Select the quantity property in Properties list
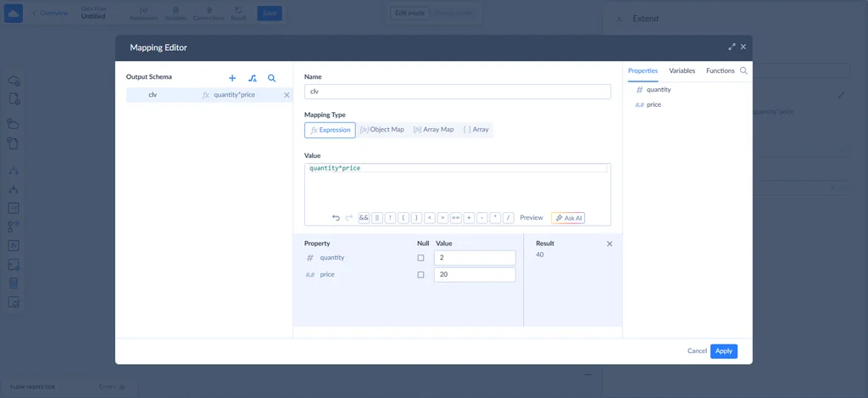The width and height of the screenshot is (868, 398). pyautogui.click(x=654, y=89)
